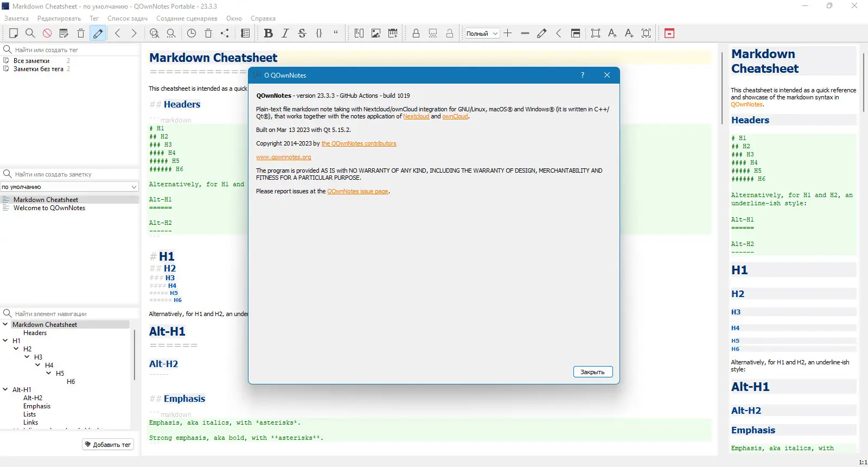Viewport: 868px width, 467px height.
Task: Open the 'Заметка' menu
Action: coord(16,18)
